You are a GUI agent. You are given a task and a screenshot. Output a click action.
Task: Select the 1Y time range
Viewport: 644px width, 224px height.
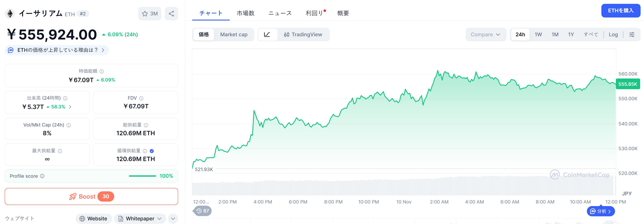(571, 35)
